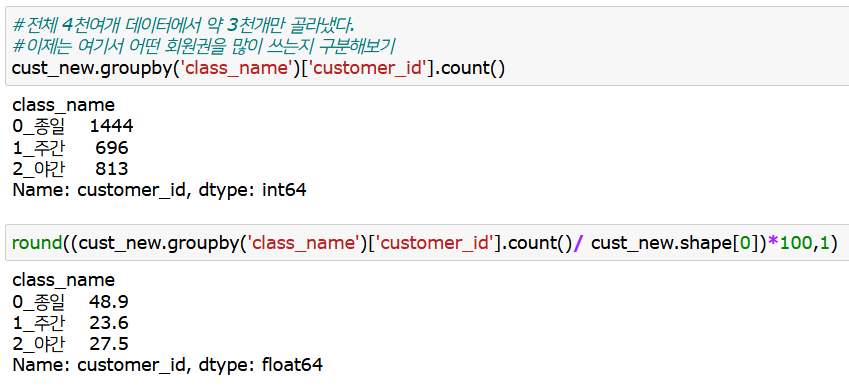Click the first code cell with groupby count
Image resolution: width=849 pixels, height=390 pixels.
tap(427, 46)
